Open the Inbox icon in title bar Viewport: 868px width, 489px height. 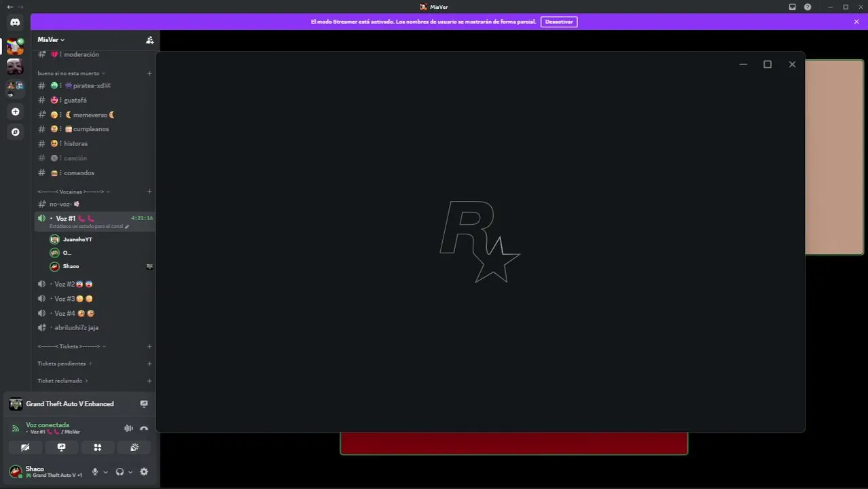coord(792,7)
